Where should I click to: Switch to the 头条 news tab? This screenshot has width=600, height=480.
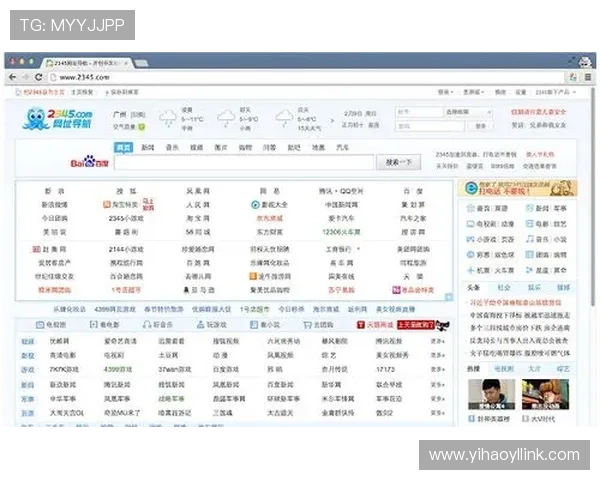click(x=474, y=287)
